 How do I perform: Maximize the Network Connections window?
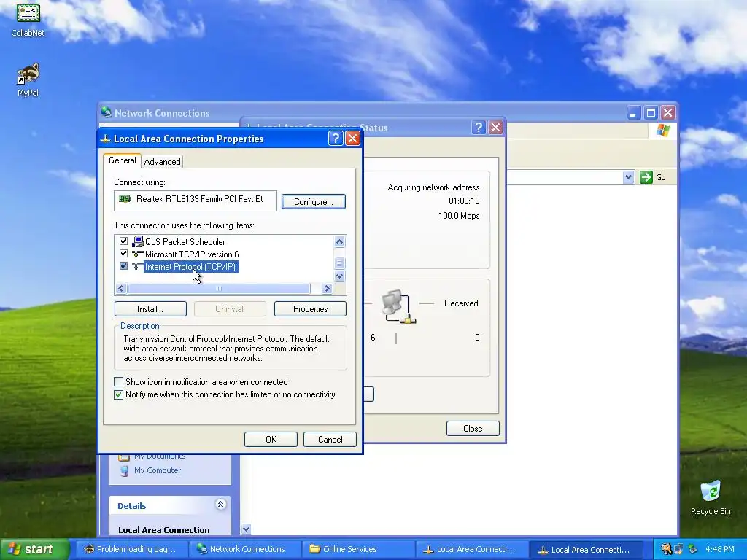click(x=651, y=113)
